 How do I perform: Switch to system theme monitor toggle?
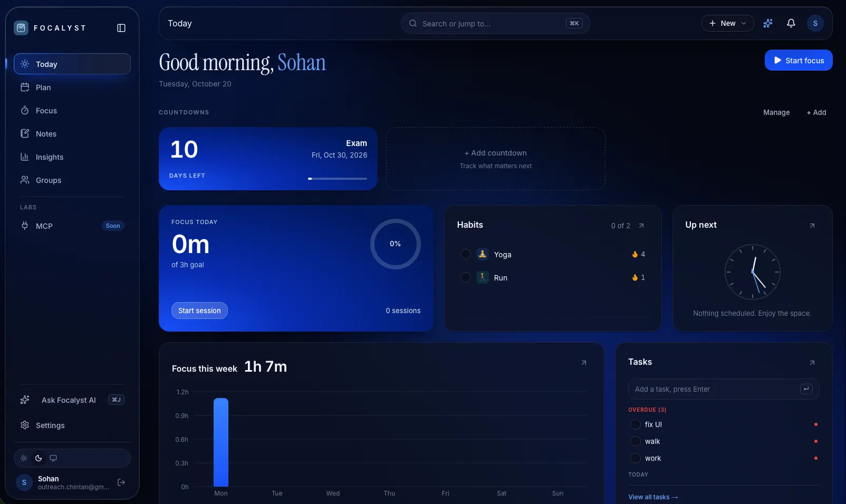(x=53, y=458)
